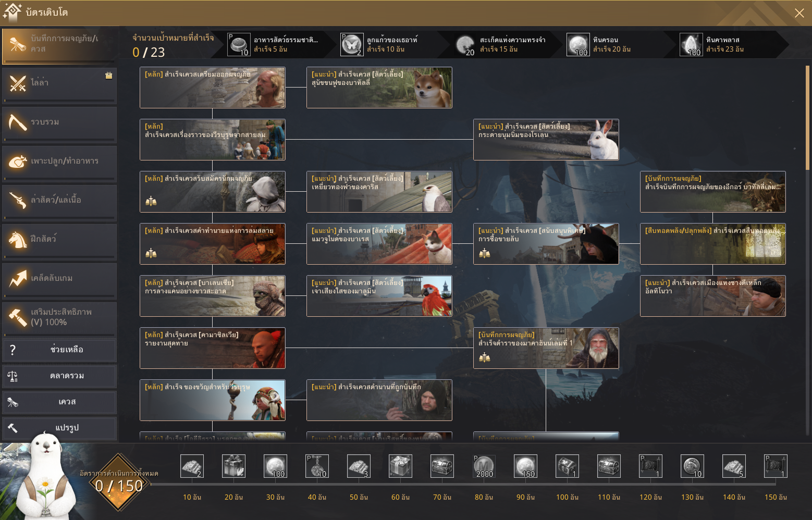This screenshot has height=520, width=812.
Task: Open pet quest card กระต่ายนุ่มนิ่มของโรเลน
Action: pyautogui.click(x=546, y=140)
